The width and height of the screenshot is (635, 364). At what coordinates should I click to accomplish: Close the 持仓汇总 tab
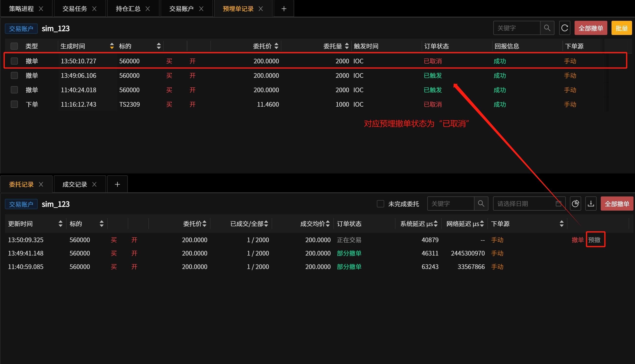(148, 9)
